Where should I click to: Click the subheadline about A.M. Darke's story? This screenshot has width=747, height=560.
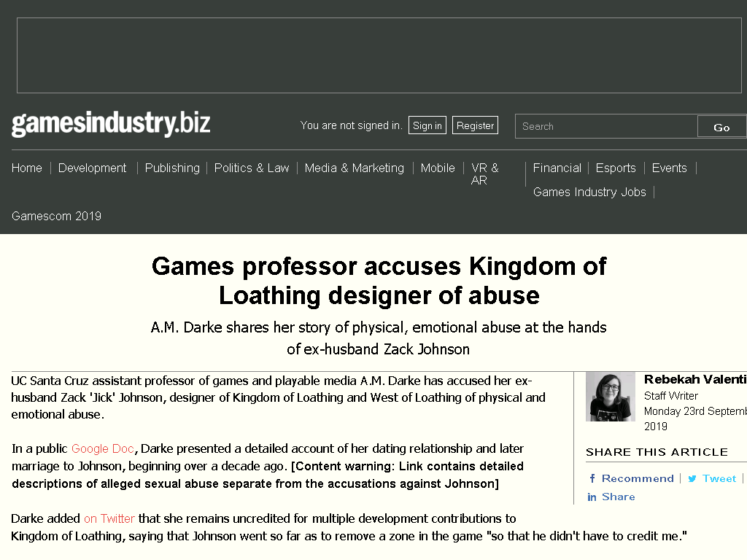379,338
